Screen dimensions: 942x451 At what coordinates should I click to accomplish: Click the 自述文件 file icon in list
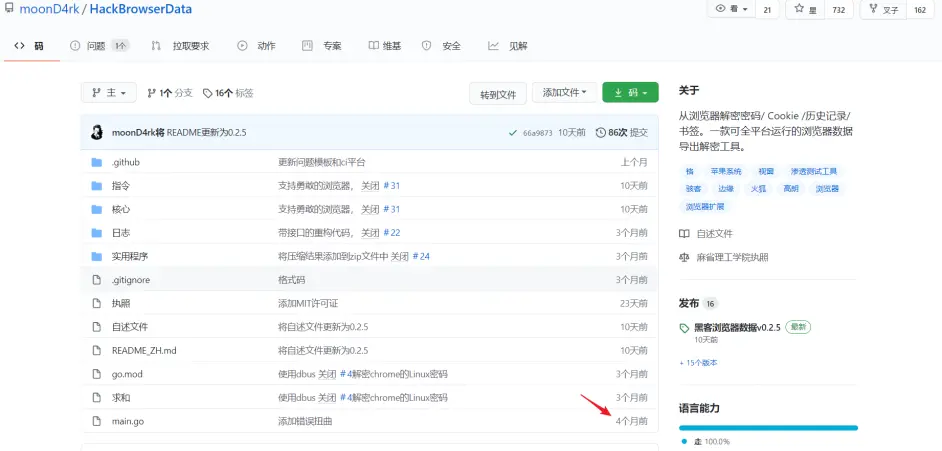tap(96, 327)
